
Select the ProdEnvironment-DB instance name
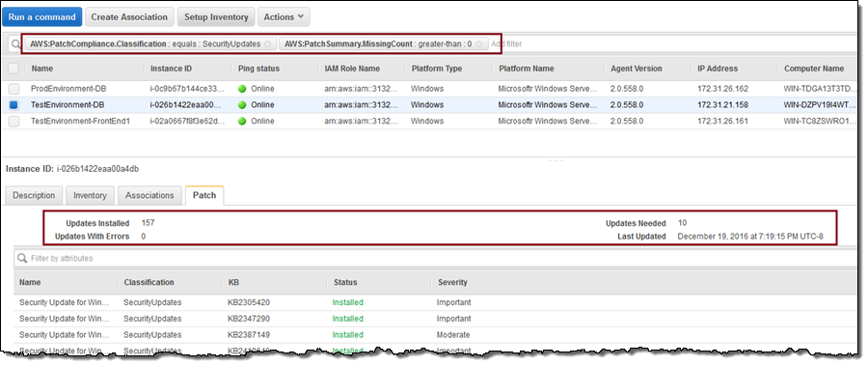coord(68,89)
